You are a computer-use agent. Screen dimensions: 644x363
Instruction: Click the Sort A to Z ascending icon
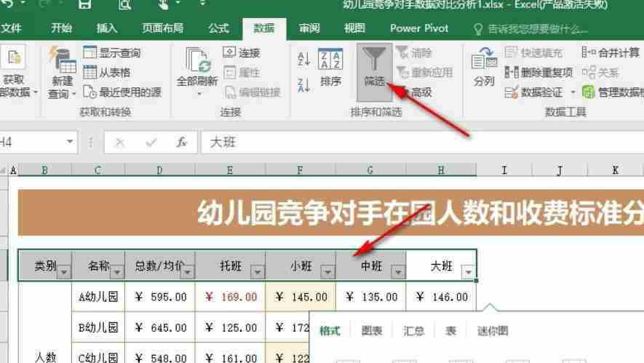coord(303,59)
